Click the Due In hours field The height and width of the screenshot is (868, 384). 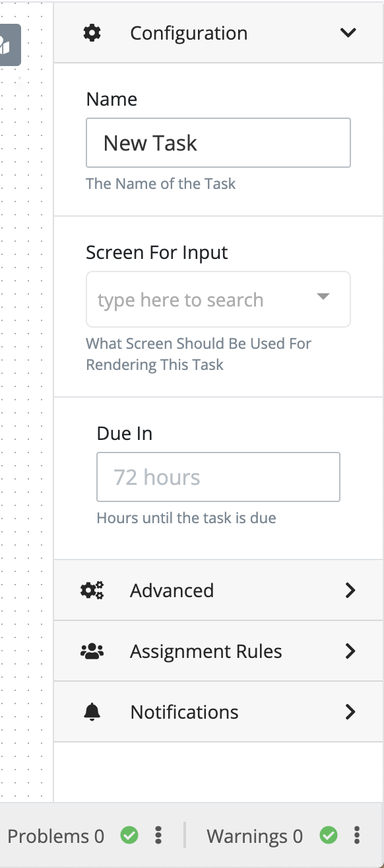[218, 476]
